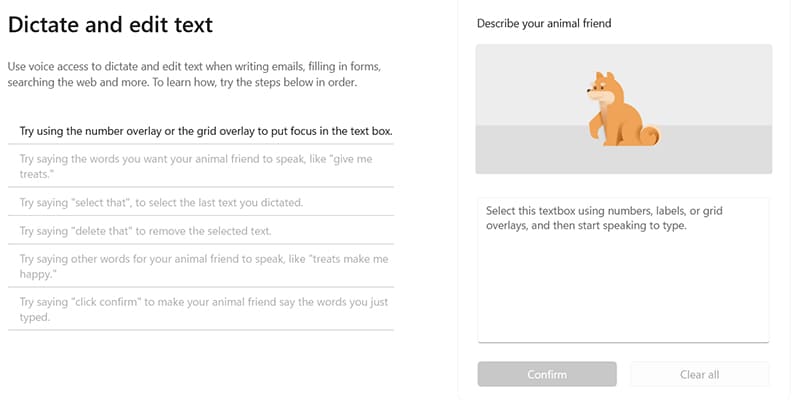Click the Shiba Inu dog illustration

(x=617, y=115)
